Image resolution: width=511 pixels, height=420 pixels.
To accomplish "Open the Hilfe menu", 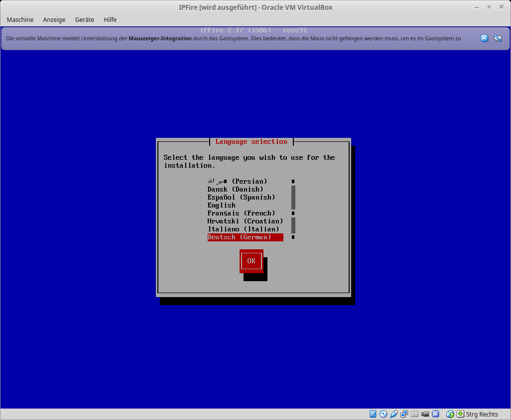I will pos(110,19).
